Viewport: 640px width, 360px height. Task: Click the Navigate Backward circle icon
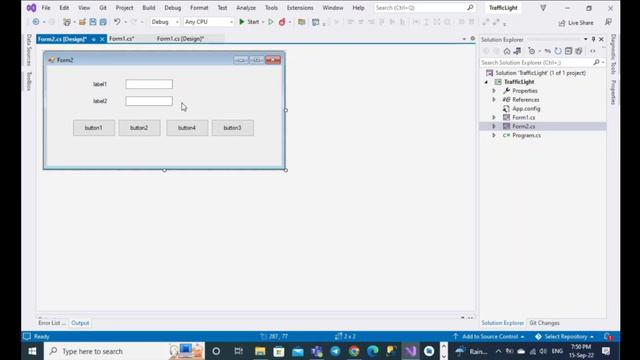coord(36,22)
